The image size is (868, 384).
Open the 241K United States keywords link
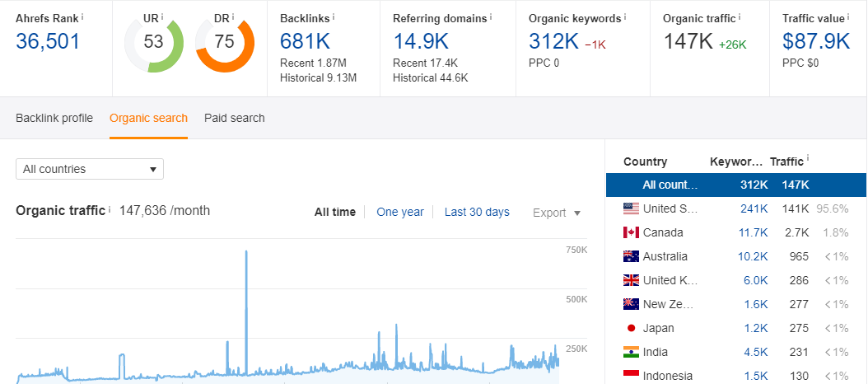point(754,209)
